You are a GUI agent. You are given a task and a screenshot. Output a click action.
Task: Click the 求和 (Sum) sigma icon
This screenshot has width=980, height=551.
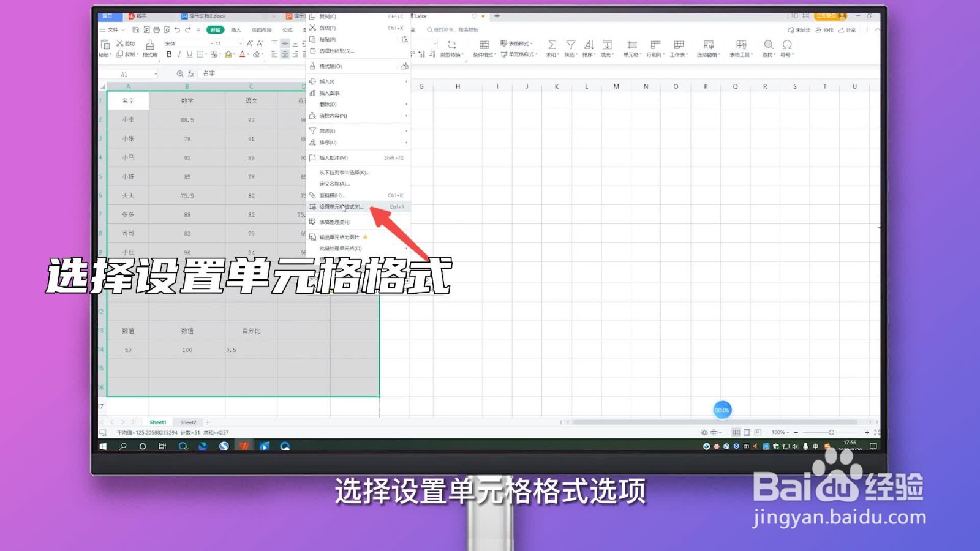click(x=552, y=45)
